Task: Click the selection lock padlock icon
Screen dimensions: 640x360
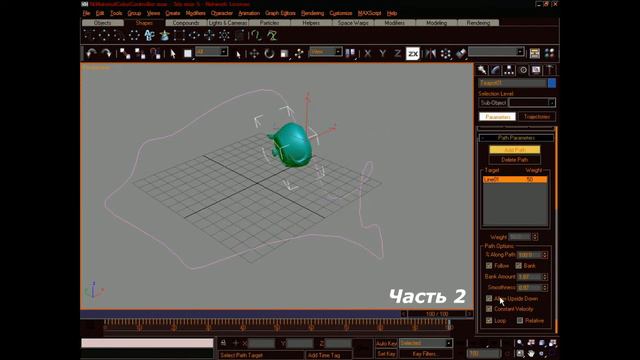Action: (223, 343)
